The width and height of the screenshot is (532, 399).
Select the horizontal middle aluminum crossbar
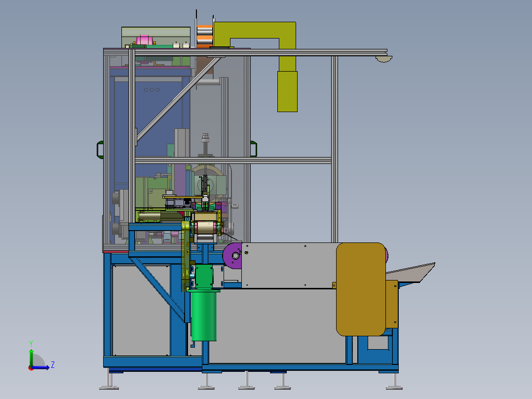tap(233, 160)
